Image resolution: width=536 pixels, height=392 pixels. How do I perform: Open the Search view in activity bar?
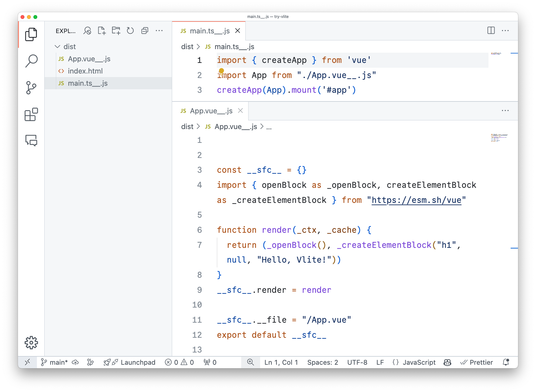31,61
